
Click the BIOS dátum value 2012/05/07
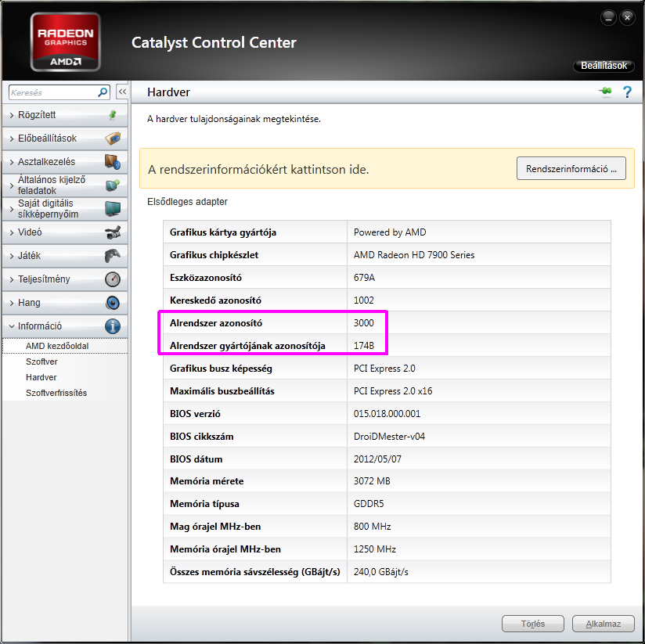(377, 459)
